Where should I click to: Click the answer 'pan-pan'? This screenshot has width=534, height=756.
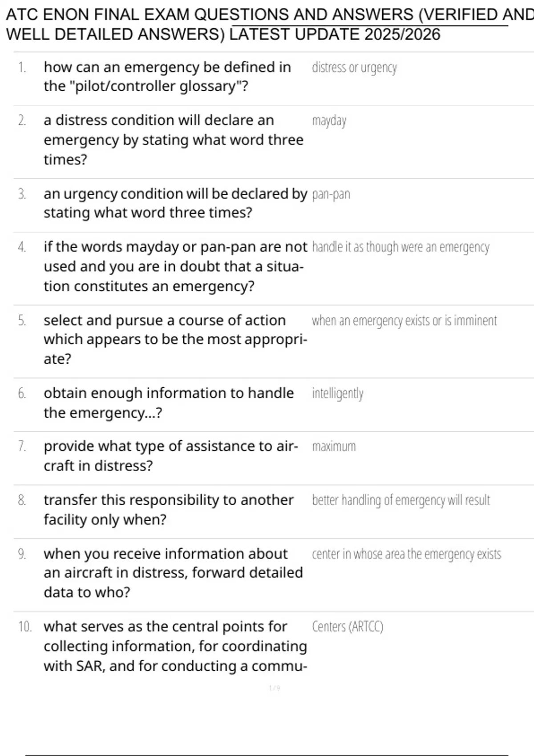(x=331, y=194)
